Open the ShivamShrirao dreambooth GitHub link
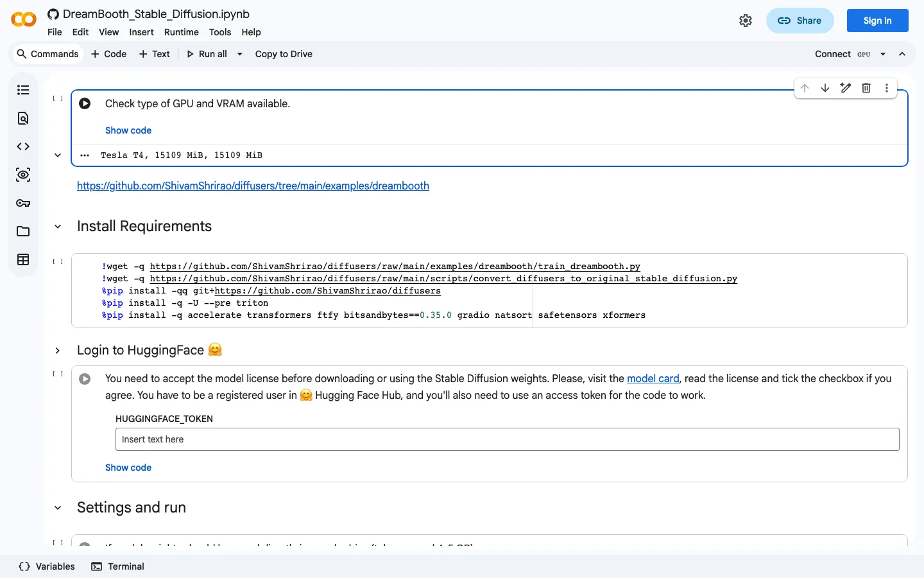 click(253, 186)
